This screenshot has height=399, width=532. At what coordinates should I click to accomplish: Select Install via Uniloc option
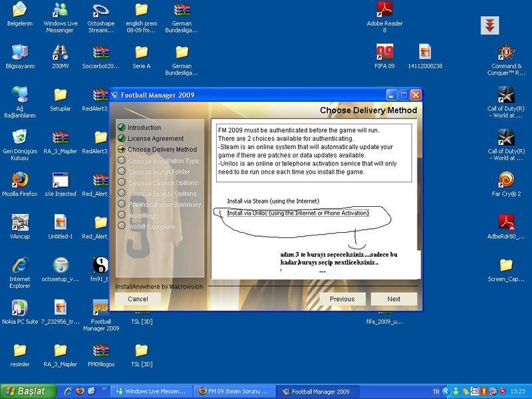(x=297, y=213)
